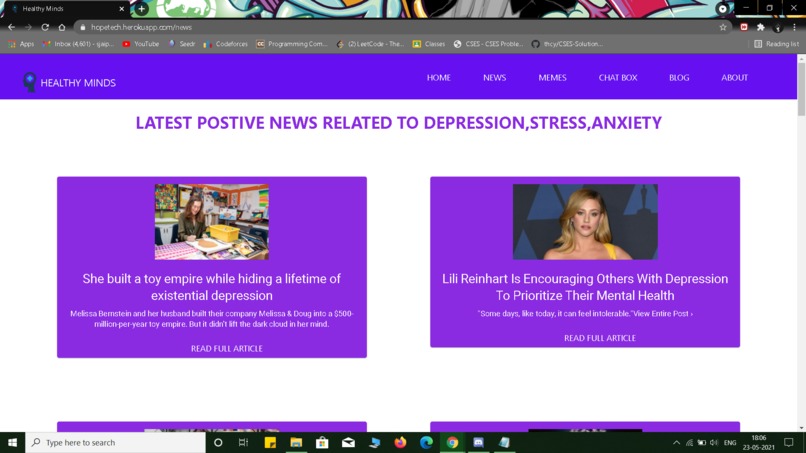Select NEWS in the navigation bar
The width and height of the screenshot is (806, 453).
pos(494,78)
